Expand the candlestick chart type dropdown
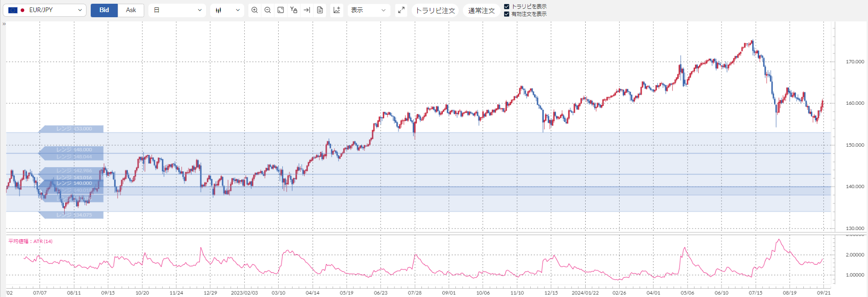 coord(227,10)
